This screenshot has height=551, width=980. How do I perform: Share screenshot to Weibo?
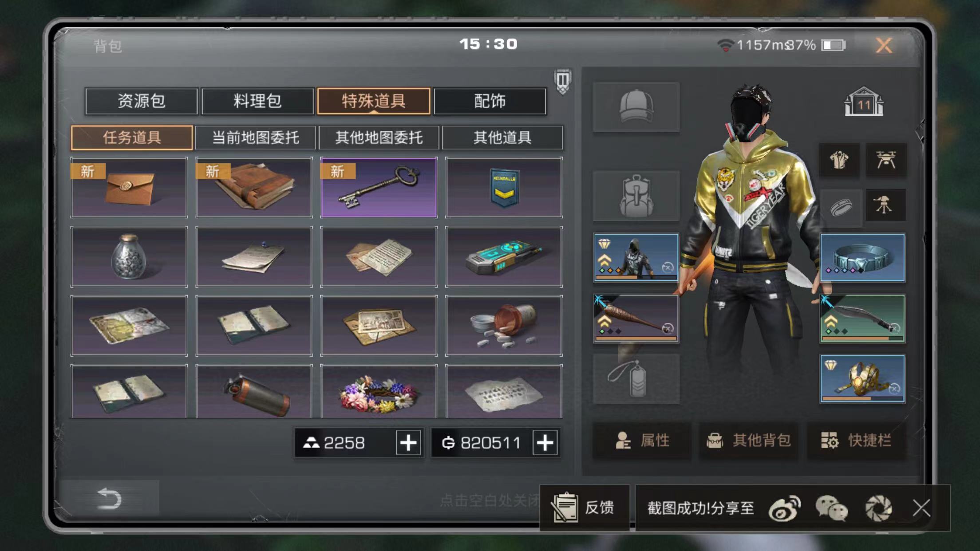(784, 508)
